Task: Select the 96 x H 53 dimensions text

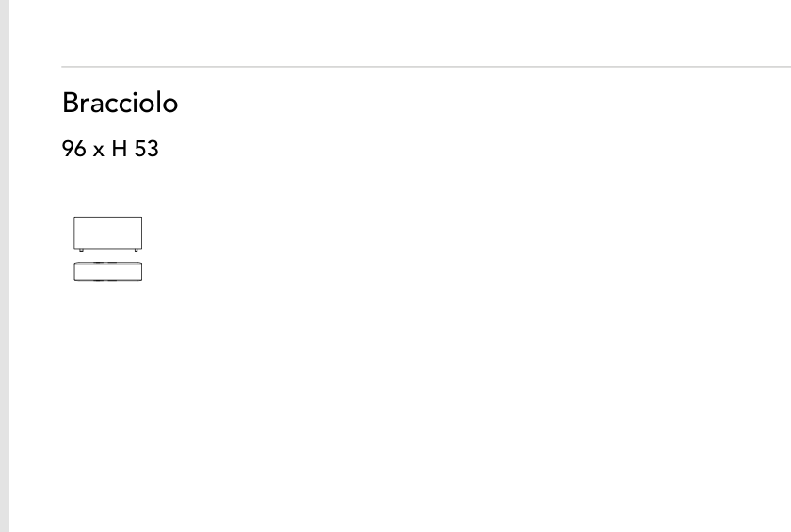Action: pyautogui.click(x=110, y=149)
